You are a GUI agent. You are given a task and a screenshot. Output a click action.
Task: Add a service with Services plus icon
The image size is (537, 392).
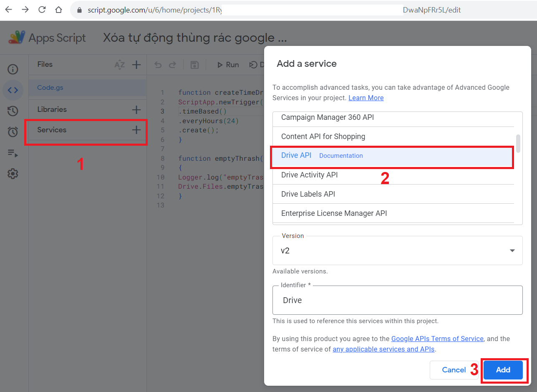pos(136,130)
